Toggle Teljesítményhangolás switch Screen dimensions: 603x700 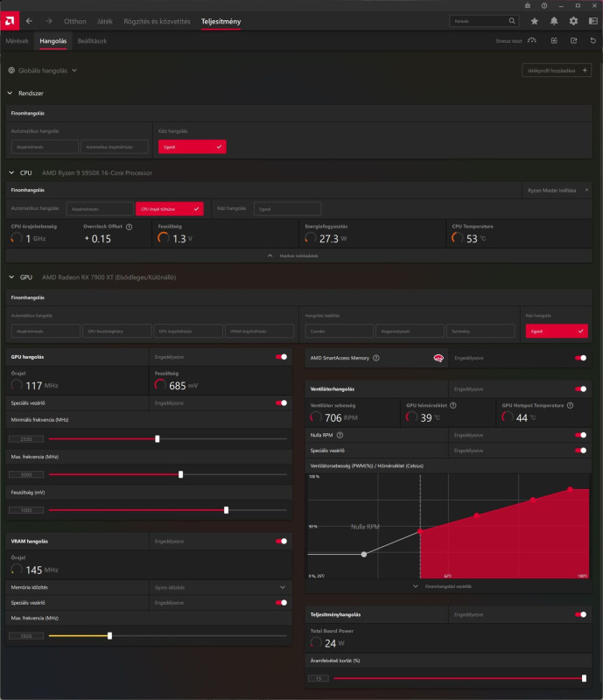point(580,615)
